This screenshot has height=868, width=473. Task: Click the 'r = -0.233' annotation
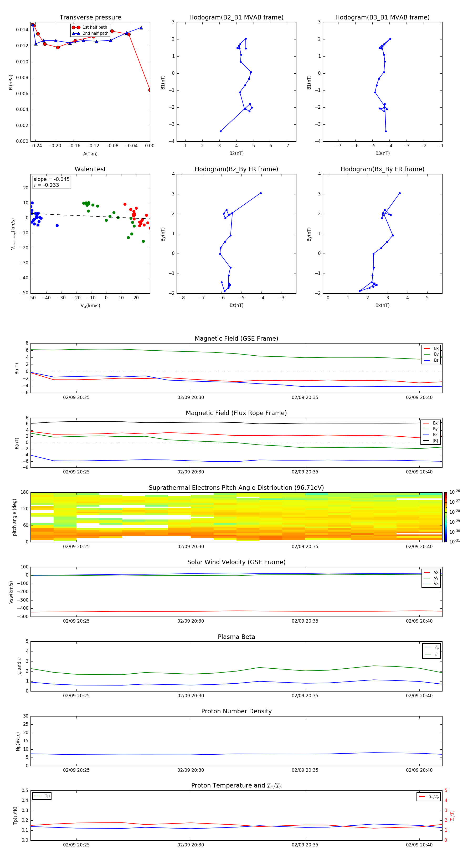tap(47, 185)
